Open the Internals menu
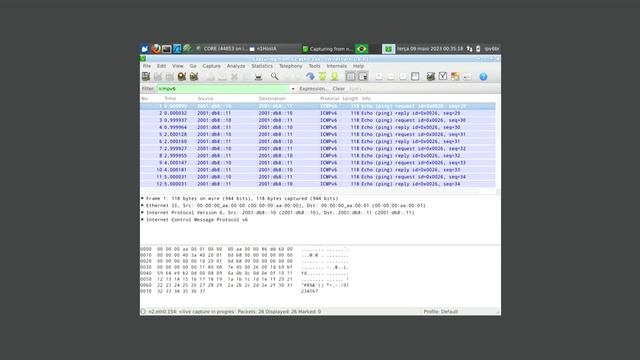Viewport: 640px width, 360px height. pyautogui.click(x=336, y=66)
